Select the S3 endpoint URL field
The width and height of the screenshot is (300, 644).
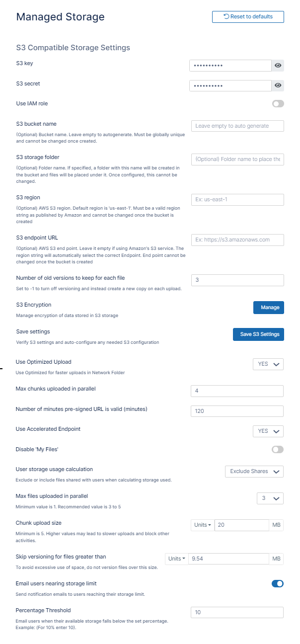pyautogui.click(x=237, y=240)
